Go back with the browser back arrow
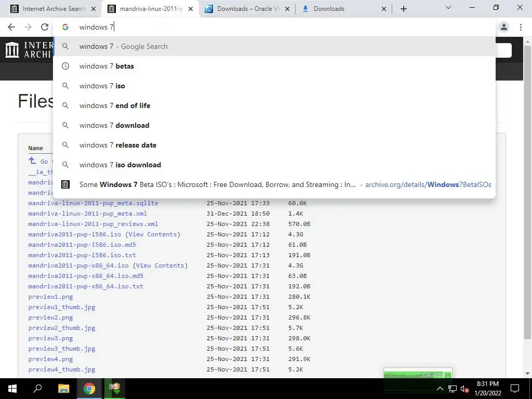The height and width of the screenshot is (399, 532). pos(11,27)
